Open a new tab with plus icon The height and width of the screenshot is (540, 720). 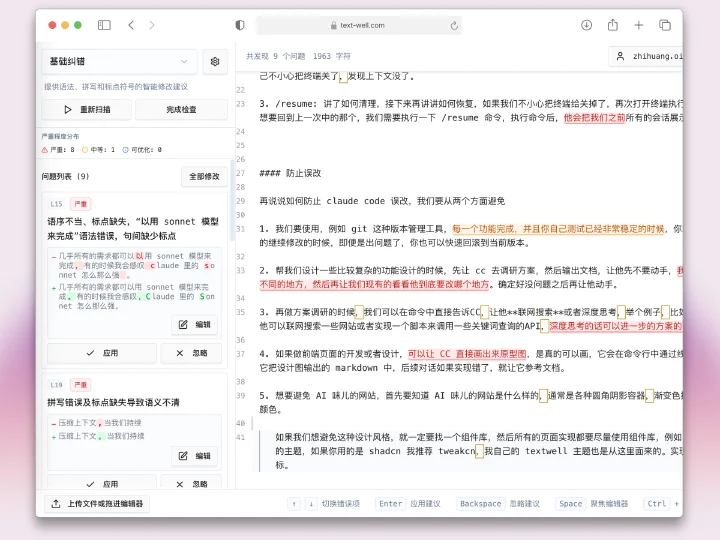(x=639, y=25)
